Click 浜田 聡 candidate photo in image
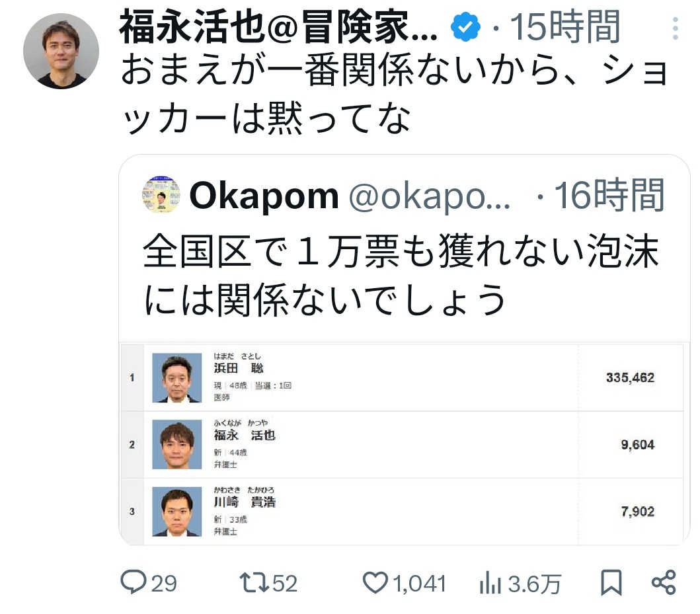This screenshot has width=700, height=614. point(176,377)
